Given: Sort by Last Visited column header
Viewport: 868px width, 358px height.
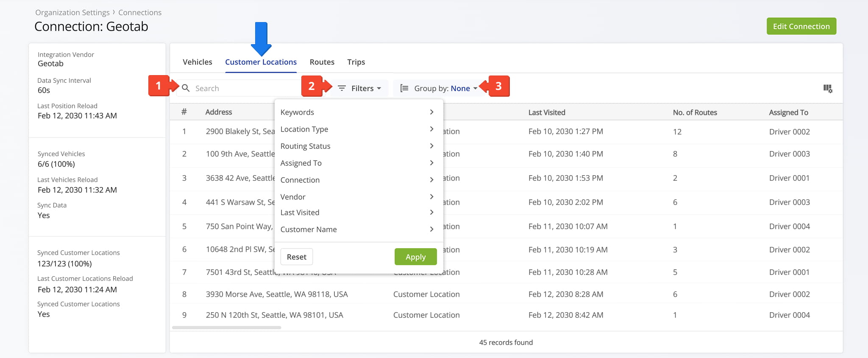Looking at the screenshot, I should coord(547,112).
